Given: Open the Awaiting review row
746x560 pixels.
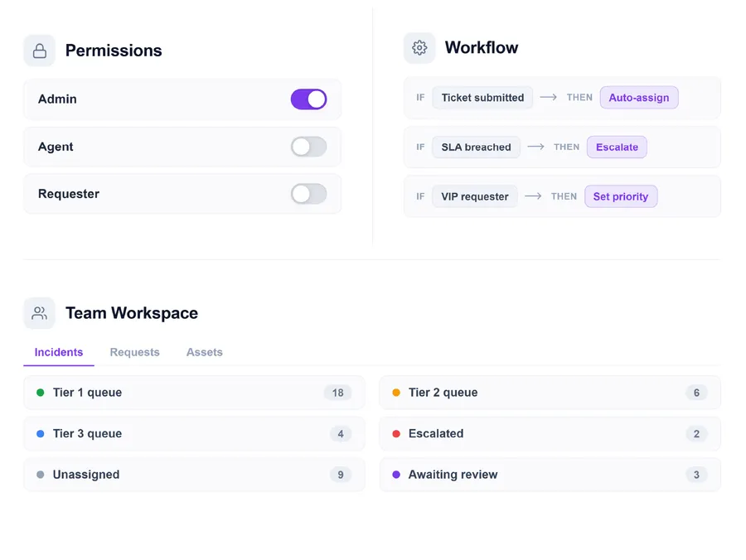Looking at the screenshot, I should (550, 475).
